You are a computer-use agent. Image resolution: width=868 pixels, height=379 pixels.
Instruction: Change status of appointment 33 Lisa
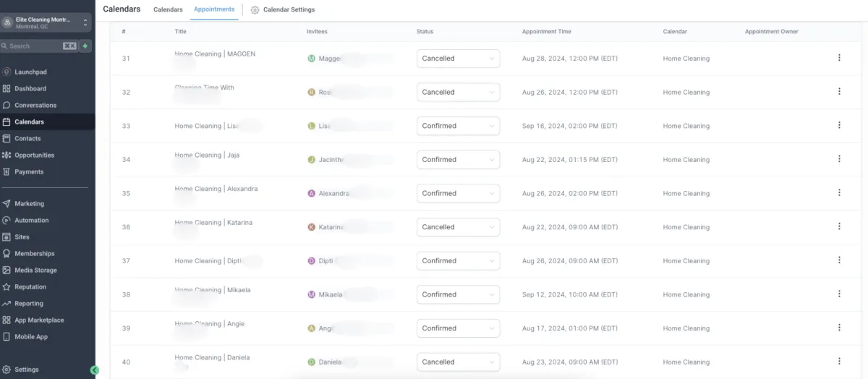[x=458, y=126]
